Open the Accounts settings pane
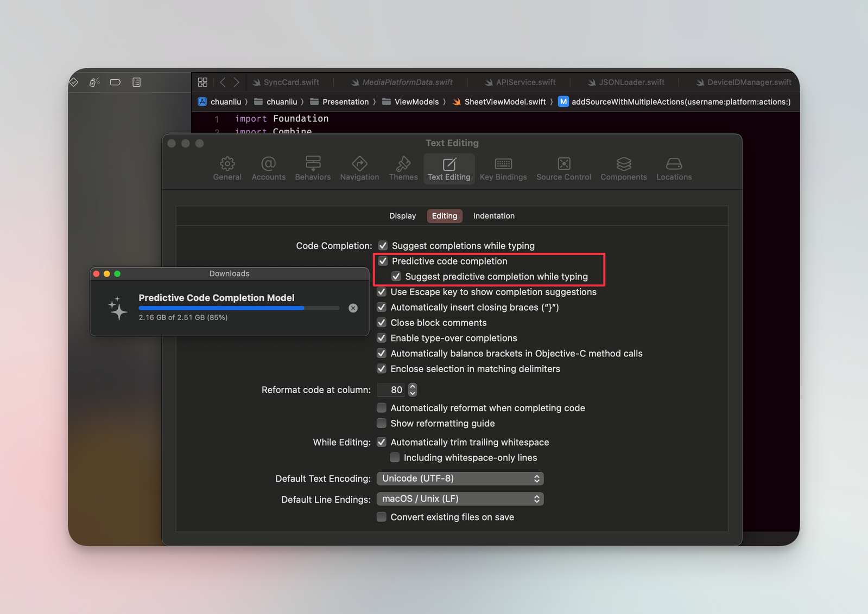Image resolution: width=868 pixels, height=614 pixels. coord(268,169)
